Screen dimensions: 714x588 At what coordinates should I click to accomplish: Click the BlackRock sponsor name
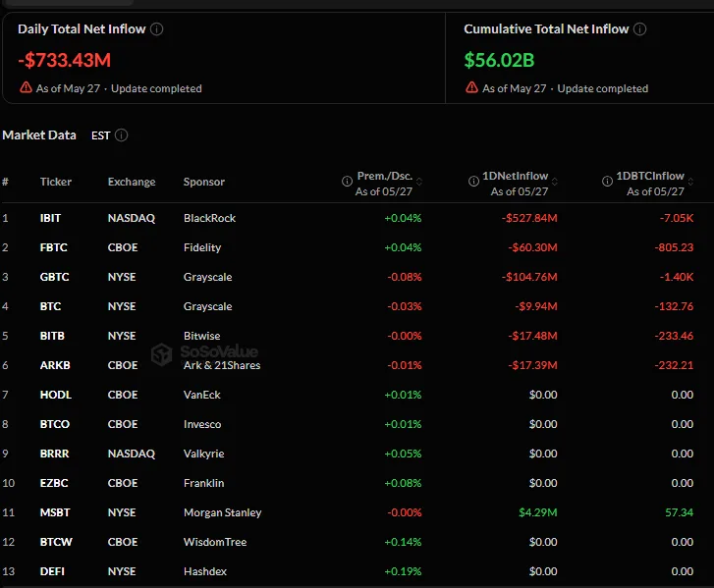pyautogui.click(x=209, y=218)
